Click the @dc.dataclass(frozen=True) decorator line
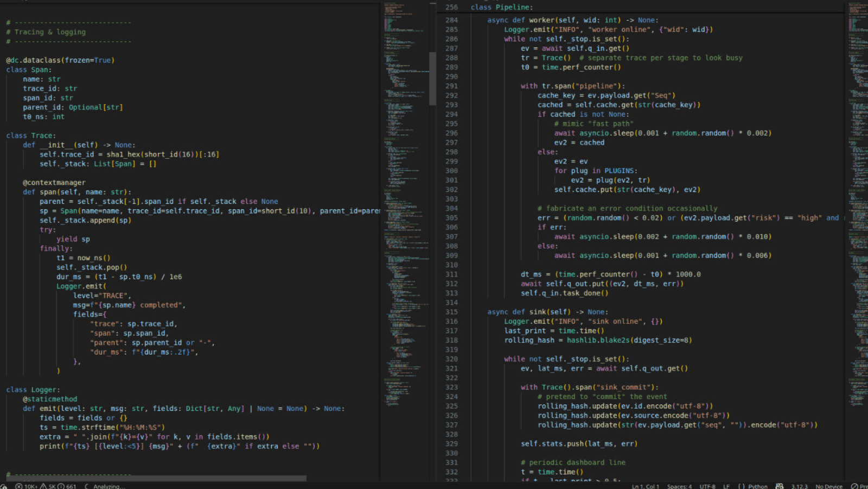 pyautogui.click(x=60, y=60)
